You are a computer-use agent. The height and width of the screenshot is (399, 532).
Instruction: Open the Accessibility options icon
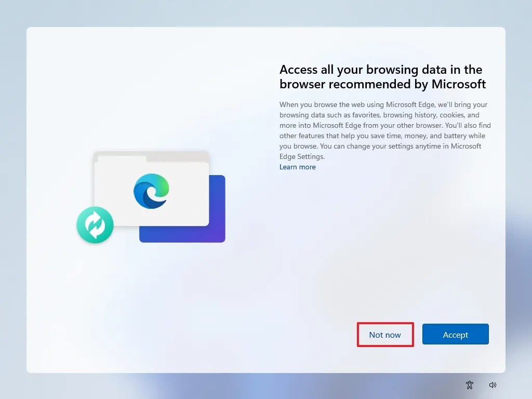[470, 385]
